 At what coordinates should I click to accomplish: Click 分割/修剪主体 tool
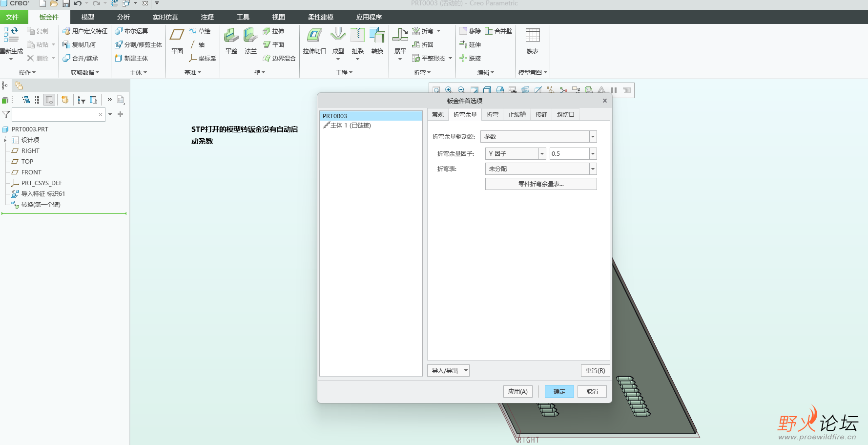[138, 44]
